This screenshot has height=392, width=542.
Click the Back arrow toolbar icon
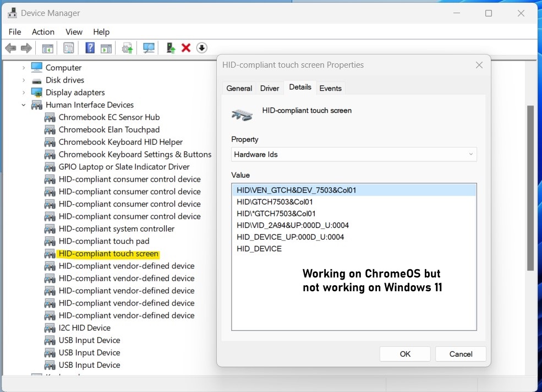coord(10,48)
